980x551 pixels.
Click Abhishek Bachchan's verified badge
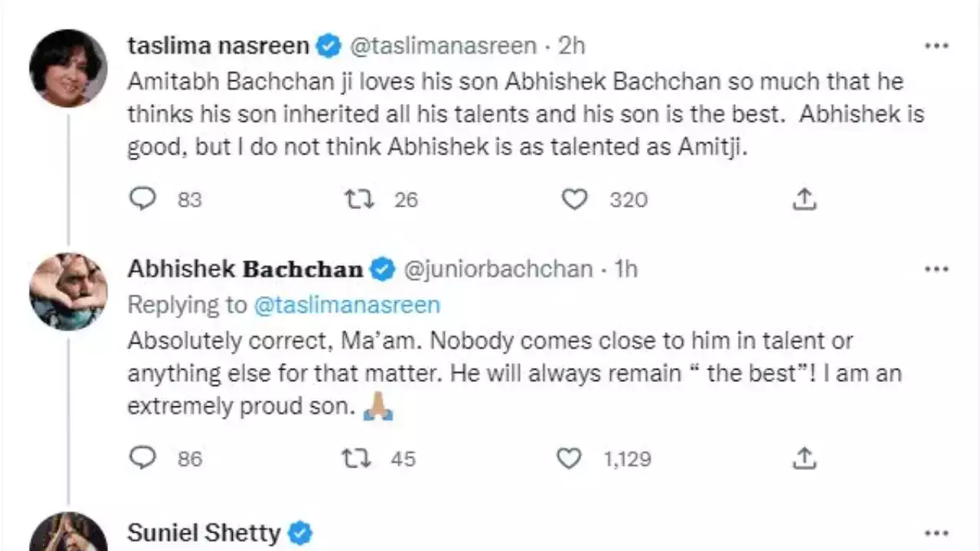point(381,269)
